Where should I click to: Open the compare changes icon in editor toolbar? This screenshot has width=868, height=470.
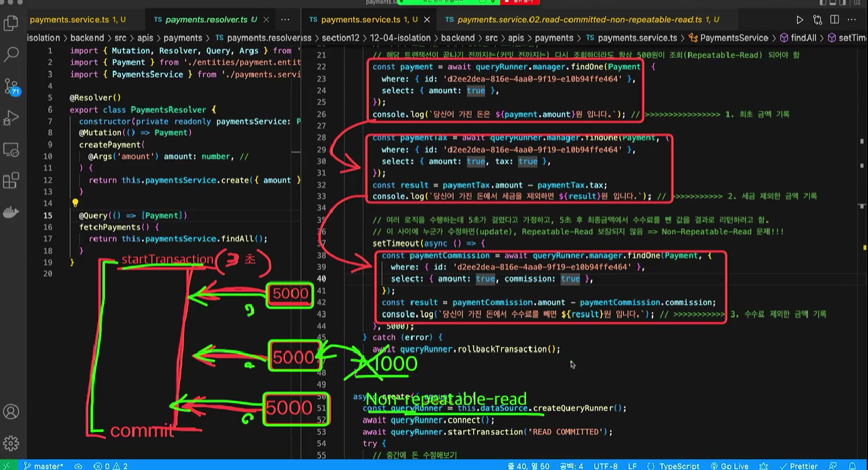click(817, 20)
